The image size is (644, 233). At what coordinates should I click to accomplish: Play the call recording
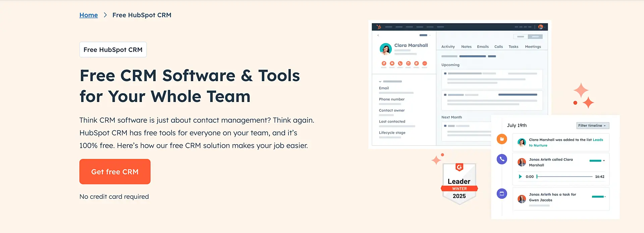[x=520, y=177]
